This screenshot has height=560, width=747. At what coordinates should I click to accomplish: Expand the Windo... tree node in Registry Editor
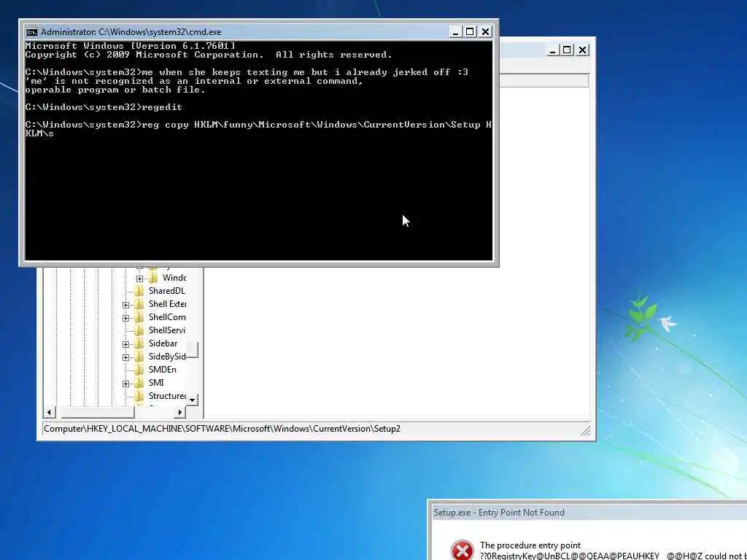(139, 279)
